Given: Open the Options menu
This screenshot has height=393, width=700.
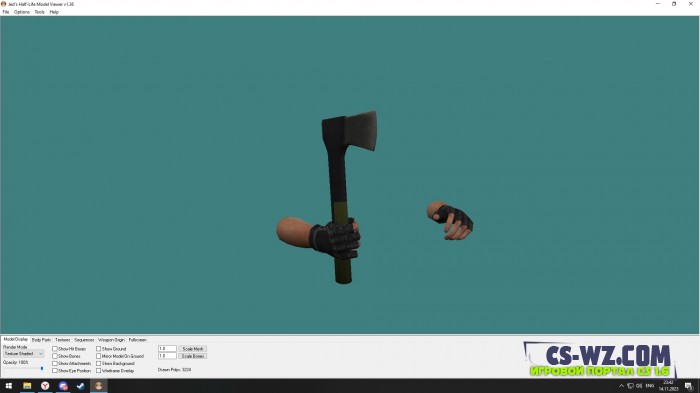Looking at the screenshot, I should click(x=21, y=12).
